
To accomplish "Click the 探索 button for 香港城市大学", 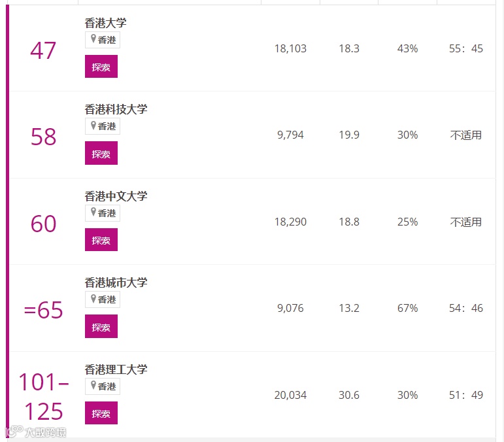I will click(101, 326).
